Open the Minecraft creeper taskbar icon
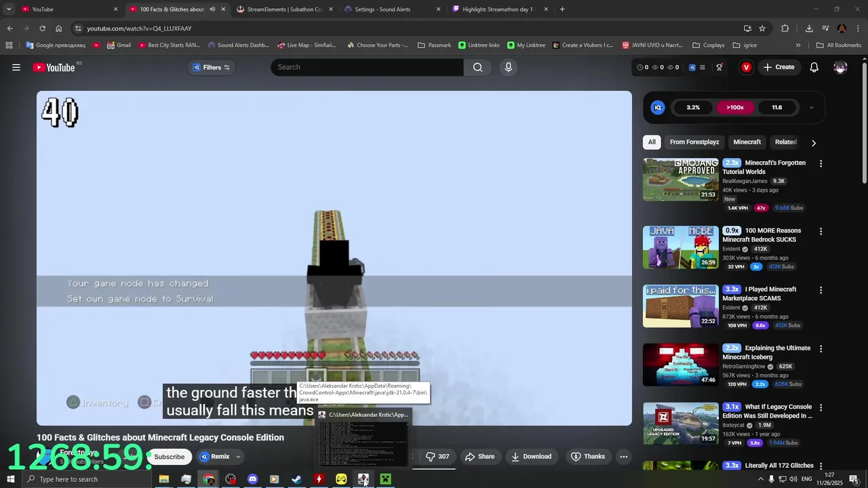This screenshot has width=868, height=488. pos(385,479)
